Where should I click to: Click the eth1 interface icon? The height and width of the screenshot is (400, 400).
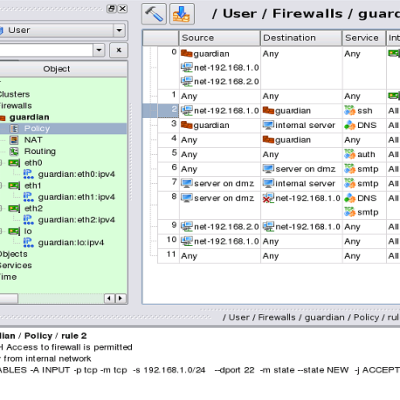(x=14, y=186)
